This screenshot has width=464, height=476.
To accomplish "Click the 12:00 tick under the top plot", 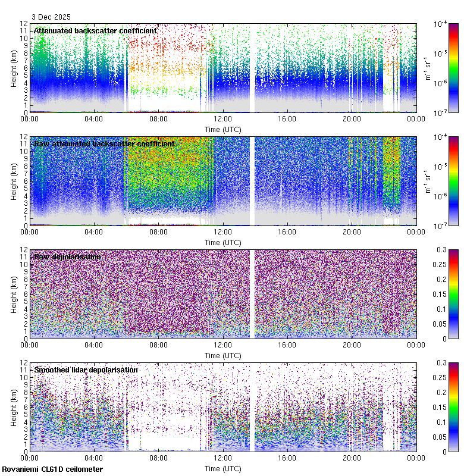I will tap(223, 118).
